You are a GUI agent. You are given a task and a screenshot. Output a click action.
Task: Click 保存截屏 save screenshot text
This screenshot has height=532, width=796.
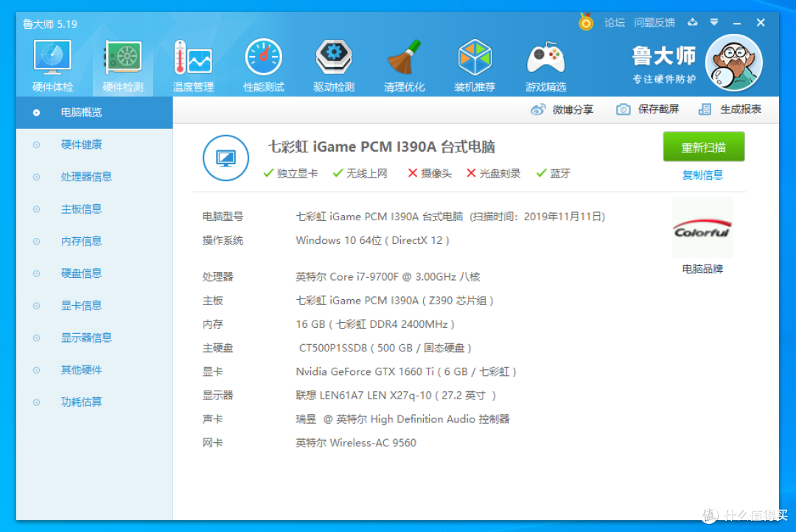(x=658, y=109)
